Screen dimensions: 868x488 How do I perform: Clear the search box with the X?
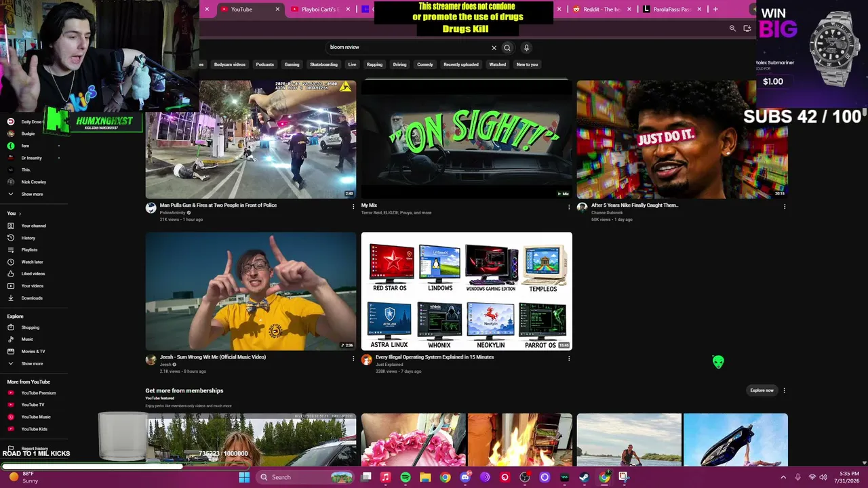click(x=494, y=47)
